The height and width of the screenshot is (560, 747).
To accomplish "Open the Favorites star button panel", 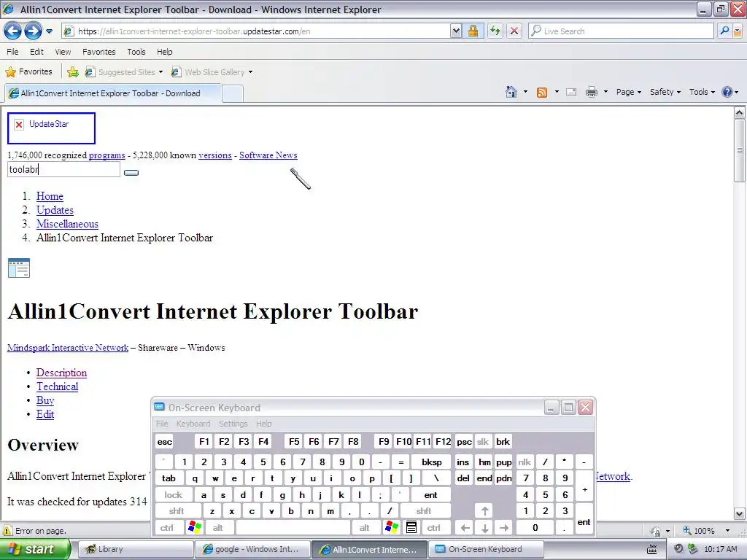I will [x=28, y=72].
